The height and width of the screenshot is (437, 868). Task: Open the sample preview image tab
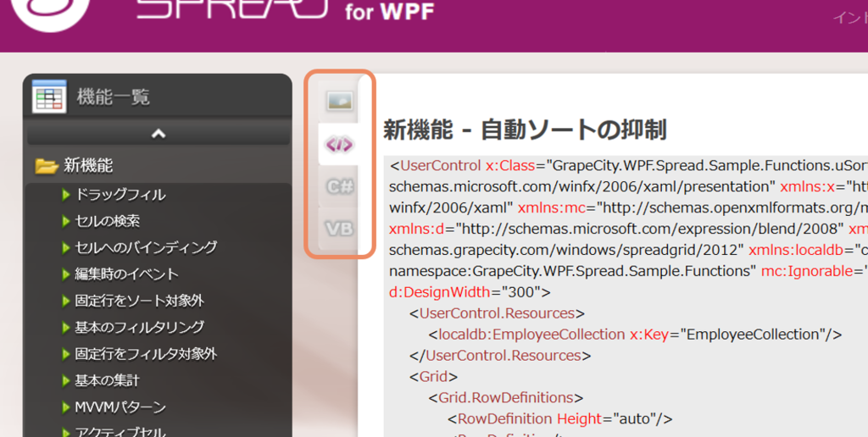(339, 102)
